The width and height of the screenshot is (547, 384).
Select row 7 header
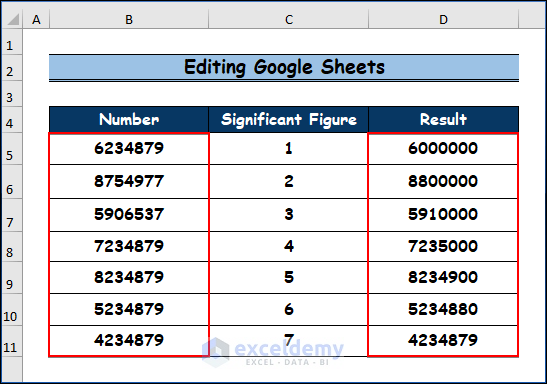(x=12, y=215)
